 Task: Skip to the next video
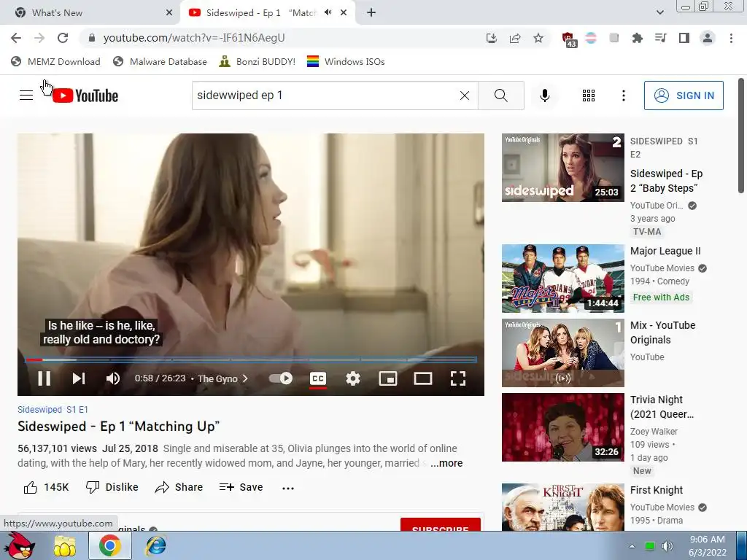79,378
